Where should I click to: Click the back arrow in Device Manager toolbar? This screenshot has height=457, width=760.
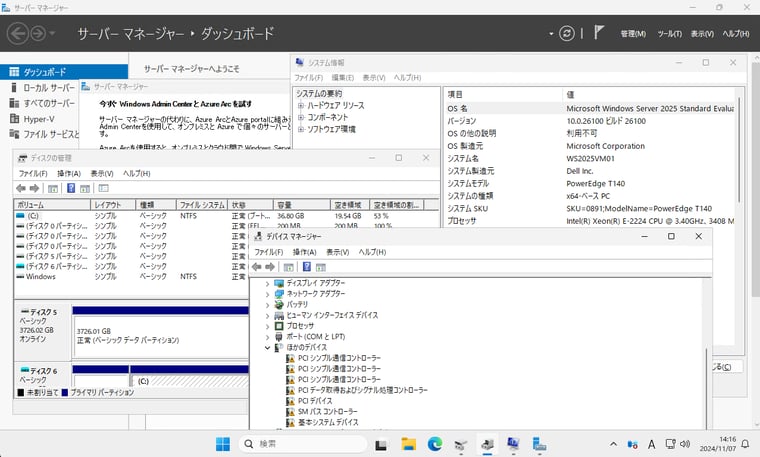click(x=257, y=267)
